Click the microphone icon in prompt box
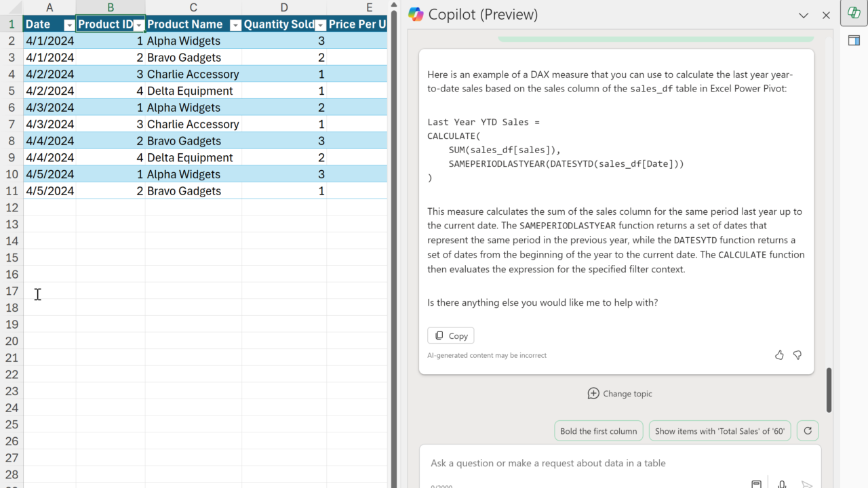Image resolution: width=868 pixels, height=488 pixels. (x=782, y=484)
